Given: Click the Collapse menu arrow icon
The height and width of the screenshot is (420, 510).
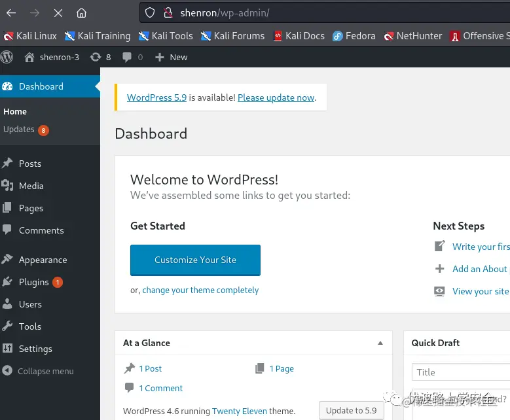Looking at the screenshot, I should 7,370.
